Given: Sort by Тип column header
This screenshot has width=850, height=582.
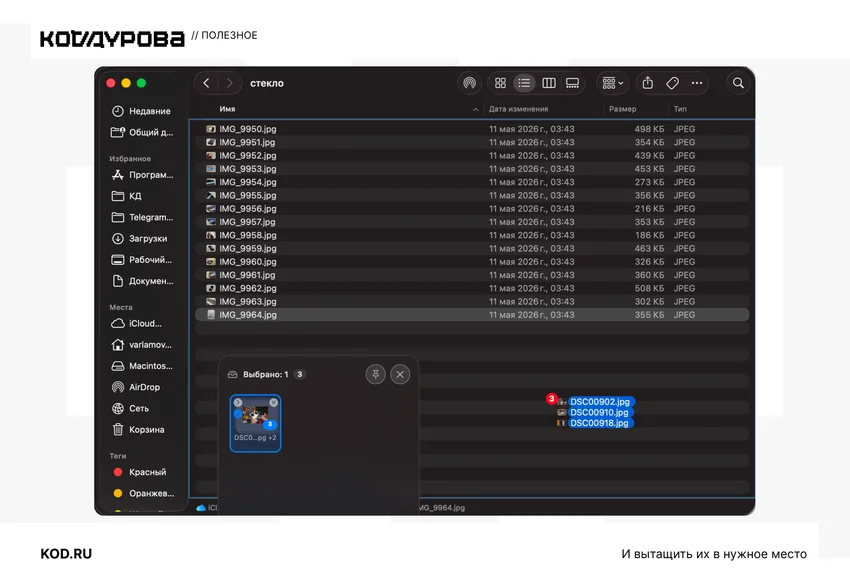Looking at the screenshot, I should point(680,109).
